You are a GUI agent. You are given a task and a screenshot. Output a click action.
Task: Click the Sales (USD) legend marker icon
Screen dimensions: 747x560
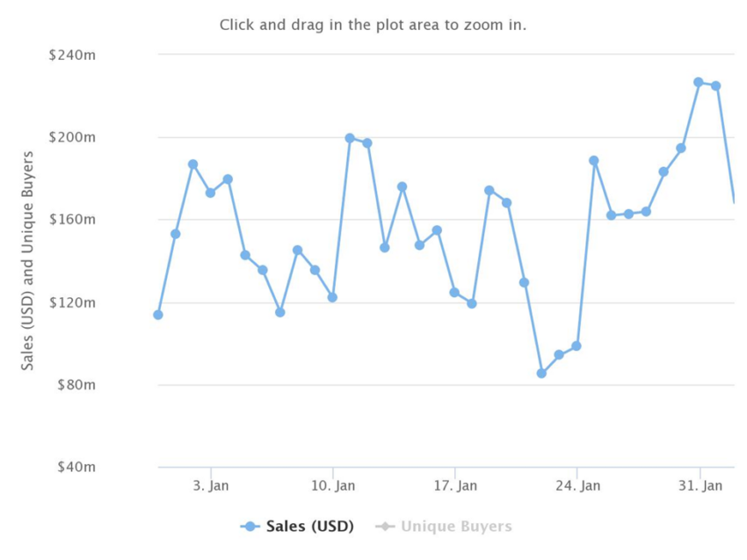250,527
